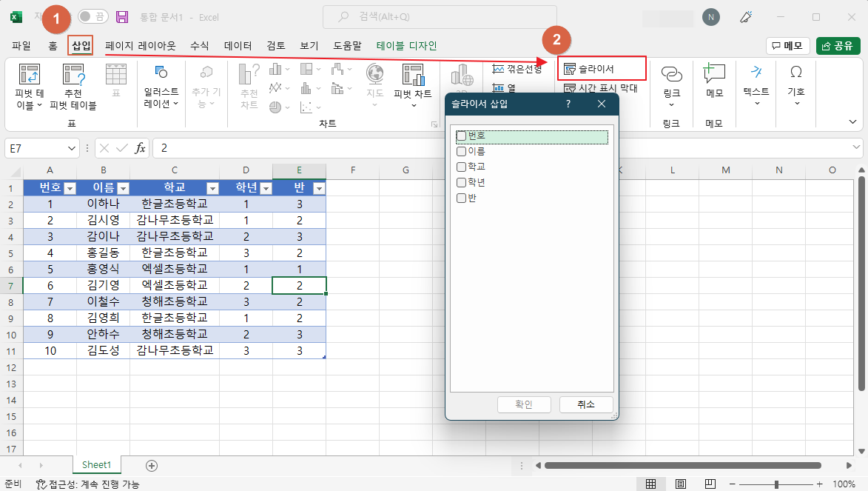This screenshot has height=491, width=868.
Task: Click the 확인 button in the slicer dialog
Action: point(524,404)
